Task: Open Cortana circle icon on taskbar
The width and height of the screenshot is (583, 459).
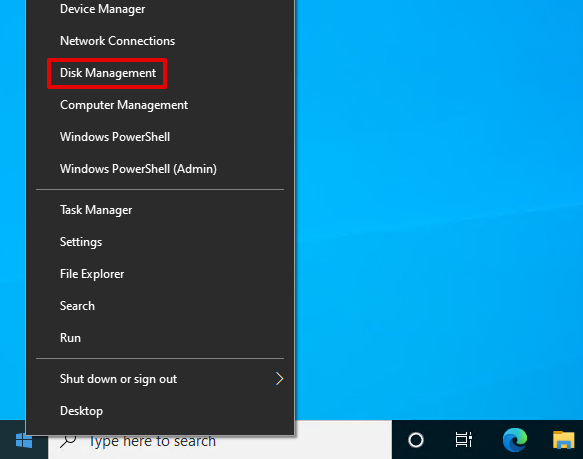Action: 416,440
